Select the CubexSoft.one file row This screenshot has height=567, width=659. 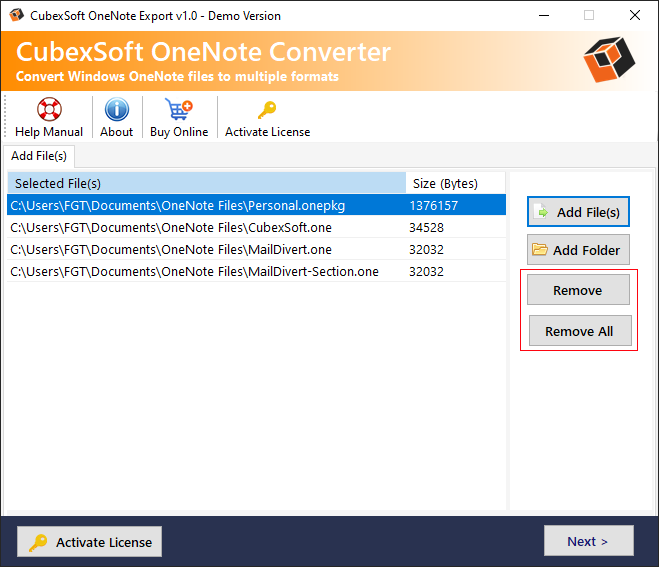point(256,227)
